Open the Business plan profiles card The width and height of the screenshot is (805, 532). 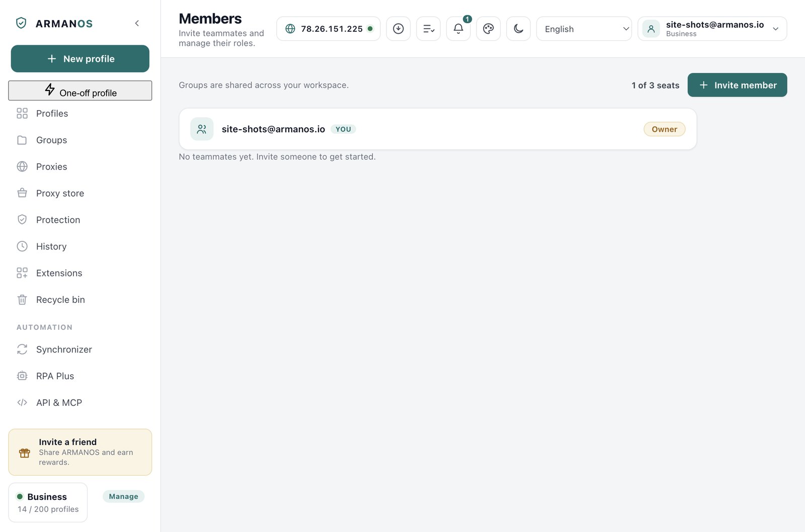pyautogui.click(x=48, y=503)
